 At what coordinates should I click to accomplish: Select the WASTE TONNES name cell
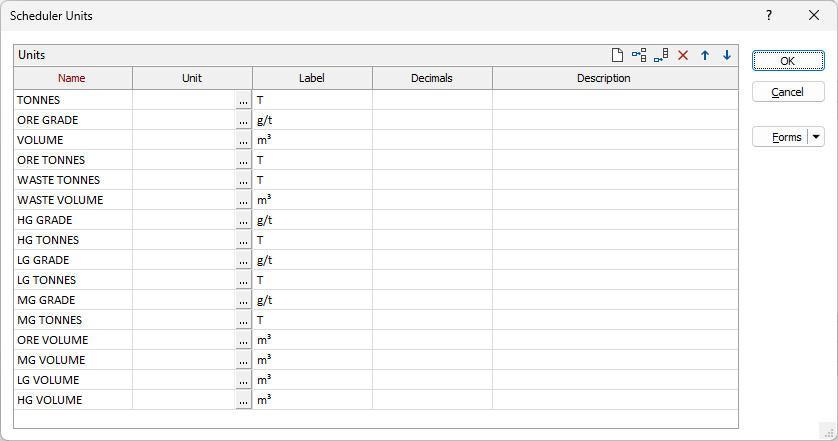coord(73,180)
